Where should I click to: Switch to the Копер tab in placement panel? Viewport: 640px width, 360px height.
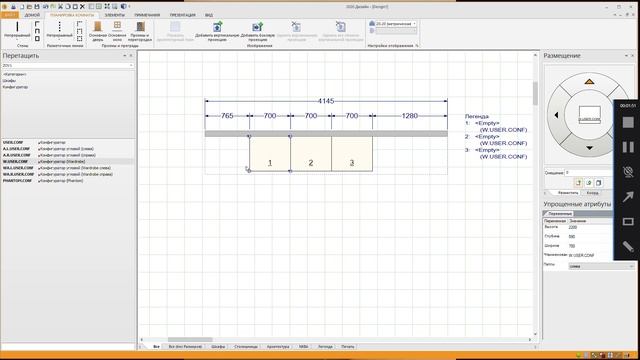click(592, 193)
